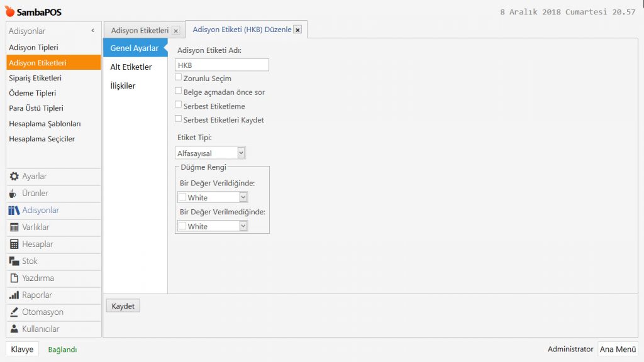Collapse the Adisyonlar sidebar panel arrow
The image size is (644, 362).
click(93, 31)
